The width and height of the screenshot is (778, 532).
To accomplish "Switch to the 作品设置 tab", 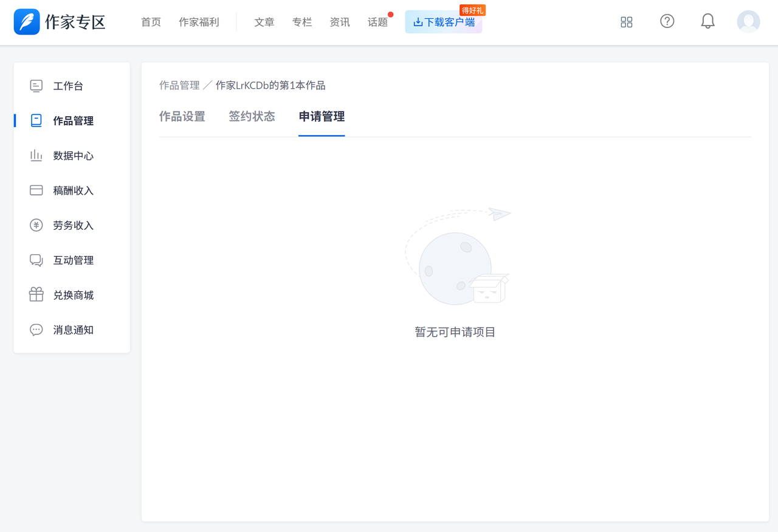I will tap(182, 117).
